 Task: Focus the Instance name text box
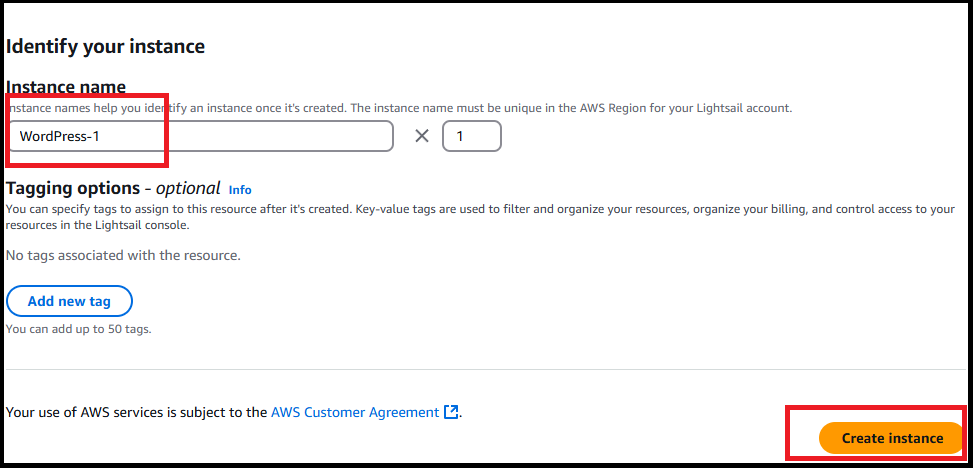(x=200, y=137)
